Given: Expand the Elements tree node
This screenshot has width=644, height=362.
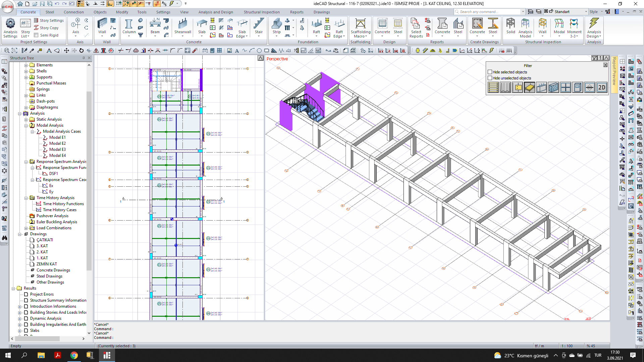Looking at the screenshot, I should 26,65.
